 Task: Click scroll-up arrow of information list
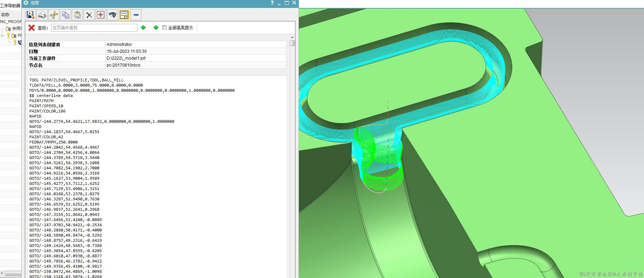292,37
